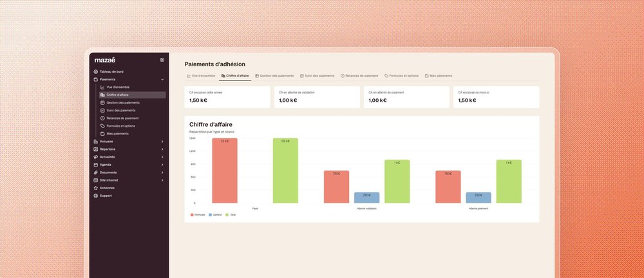Collapse the sidebar with the top toggle icon
This screenshot has height=278, width=644.
[x=162, y=60]
